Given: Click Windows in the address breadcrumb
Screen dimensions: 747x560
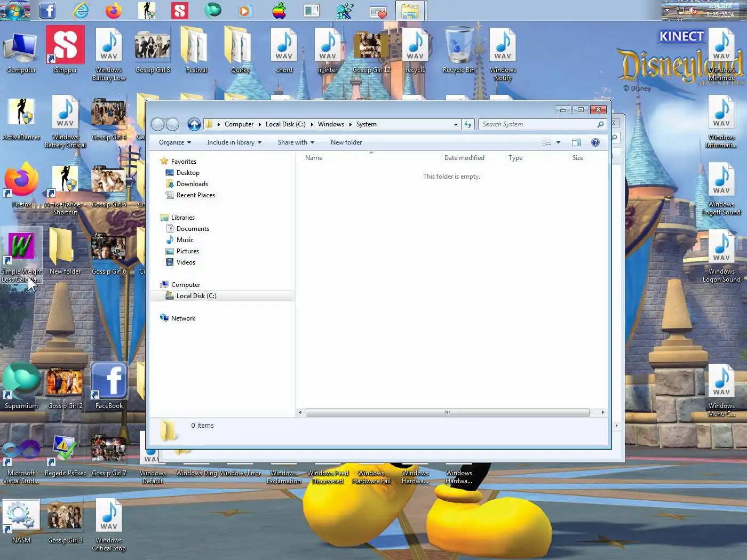Looking at the screenshot, I should click(x=331, y=124).
